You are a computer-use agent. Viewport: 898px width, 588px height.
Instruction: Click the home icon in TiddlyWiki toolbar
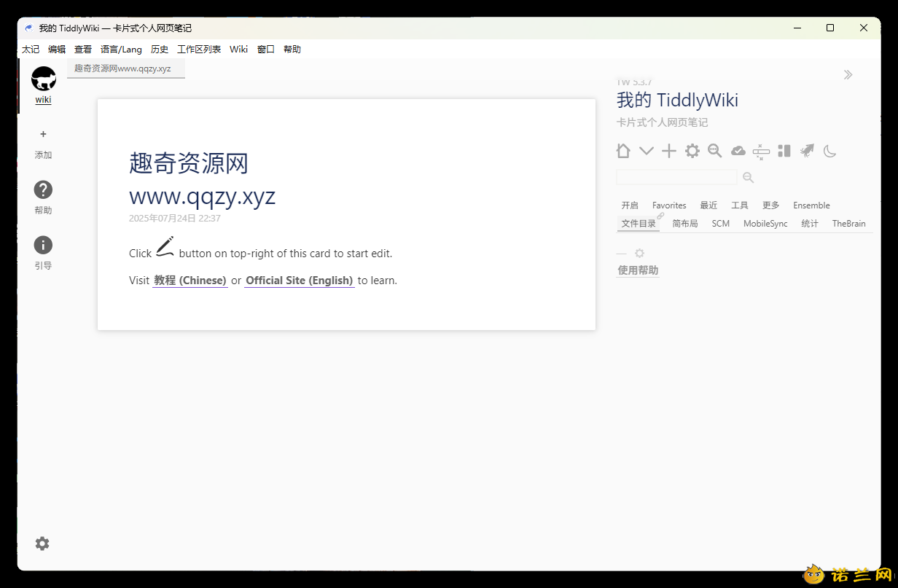click(623, 151)
